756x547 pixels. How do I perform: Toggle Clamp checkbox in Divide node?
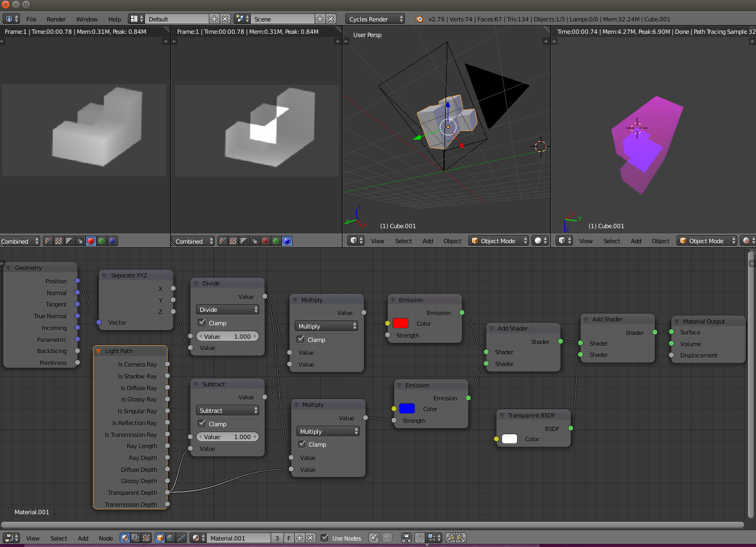click(202, 323)
